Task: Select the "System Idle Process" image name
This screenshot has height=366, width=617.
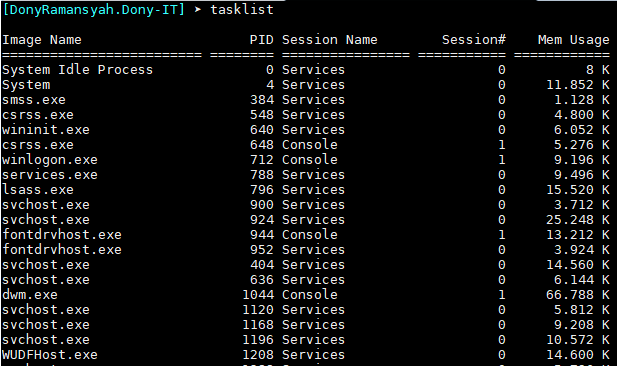Action: [77, 70]
